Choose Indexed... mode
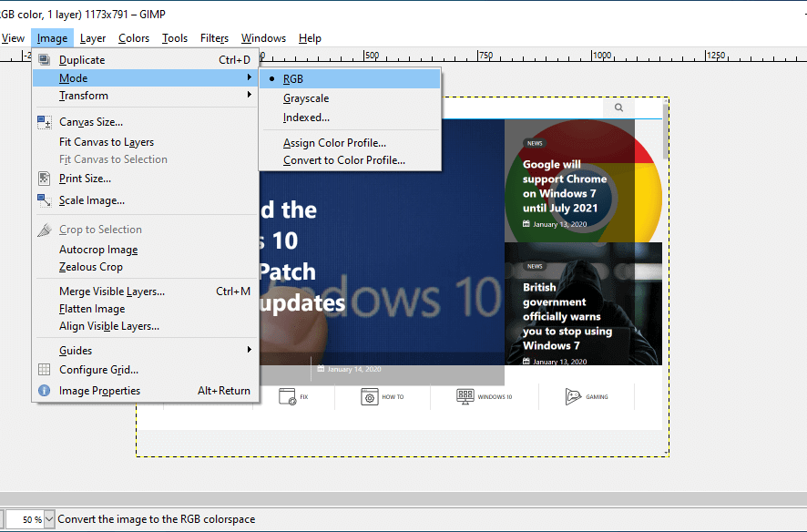Image resolution: width=807 pixels, height=532 pixels. pos(350,118)
